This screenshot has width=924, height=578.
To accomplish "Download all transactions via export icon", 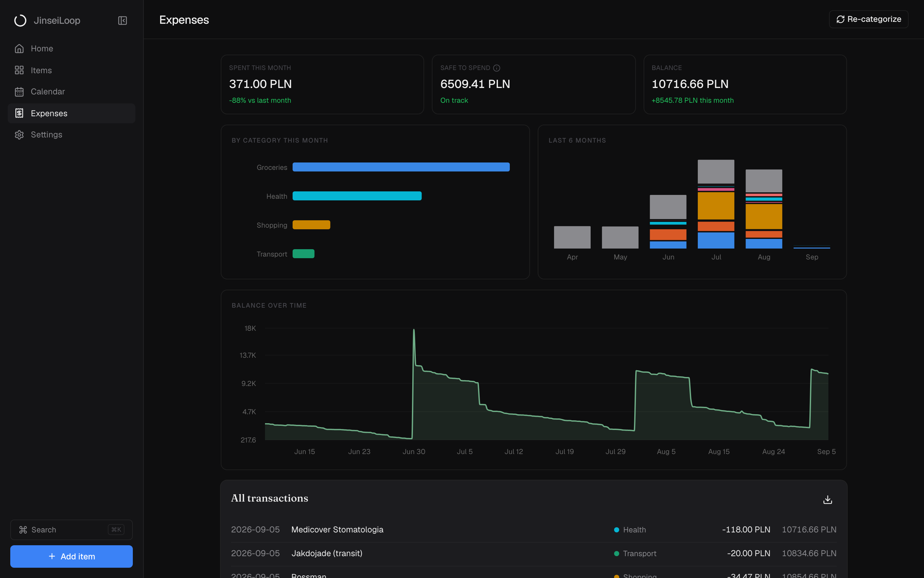I will (827, 500).
